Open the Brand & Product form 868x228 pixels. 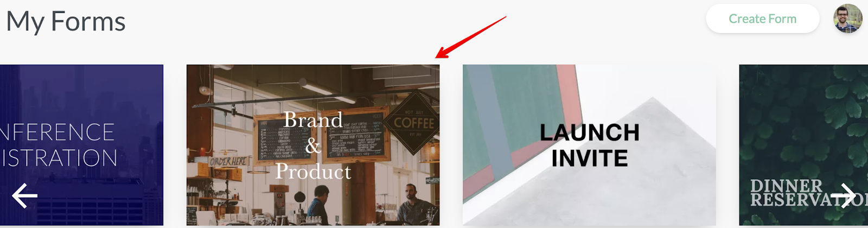(313, 145)
